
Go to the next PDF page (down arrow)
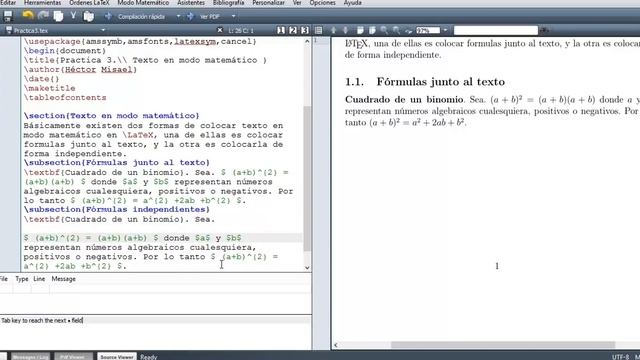345,30
